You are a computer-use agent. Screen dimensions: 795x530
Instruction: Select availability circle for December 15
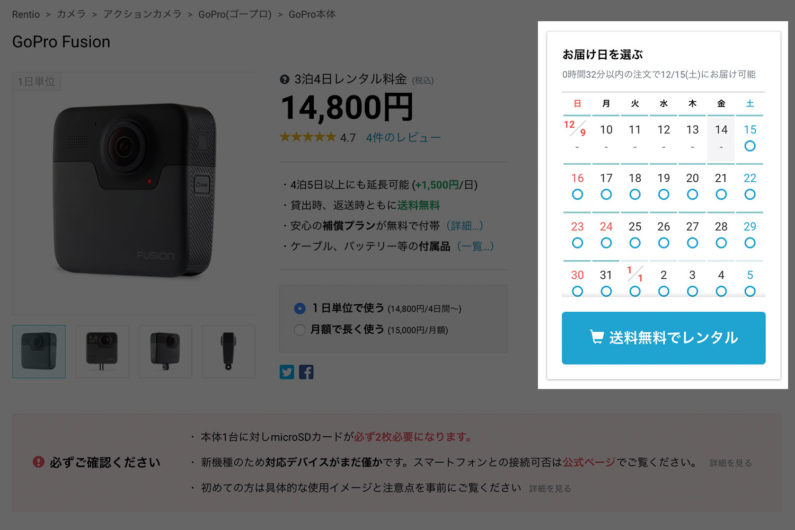pyautogui.click(x=749, y=146)
